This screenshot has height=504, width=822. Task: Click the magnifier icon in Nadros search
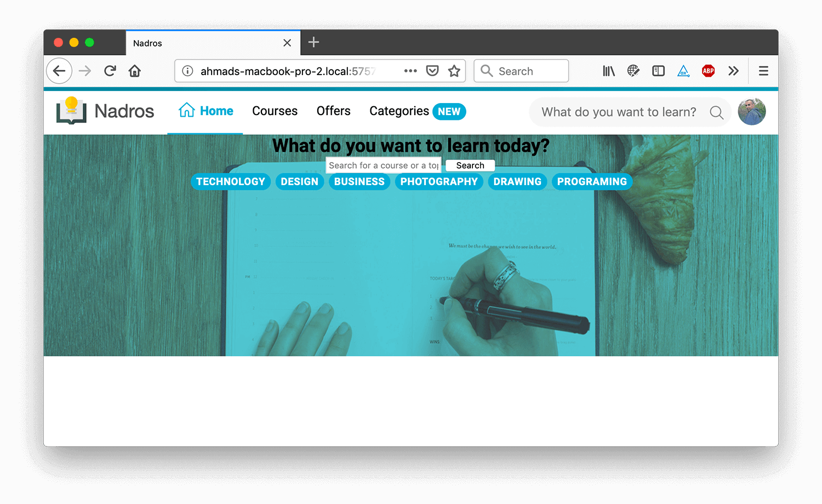click(716, 112)
